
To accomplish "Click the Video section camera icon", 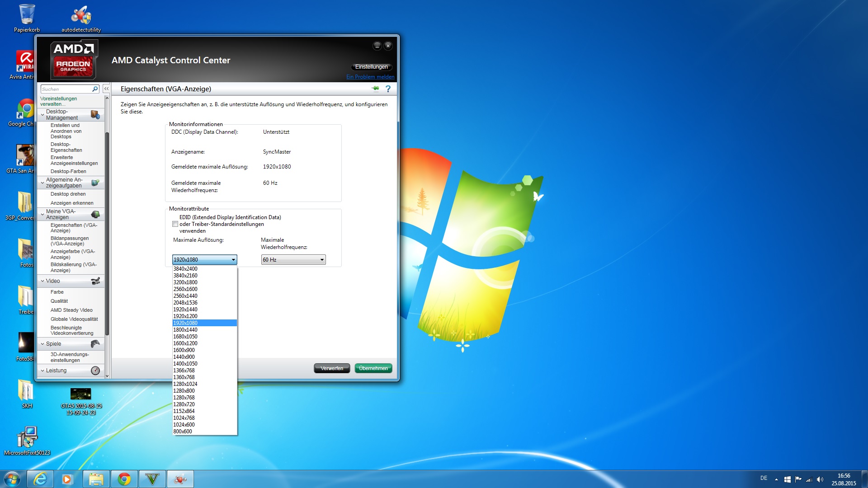I will pyautogui.click(x=95, y=281).
